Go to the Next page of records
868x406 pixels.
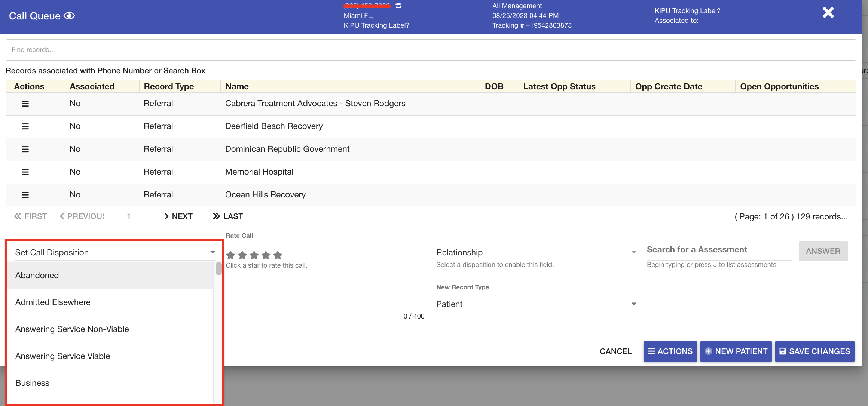tap(178, 216)
